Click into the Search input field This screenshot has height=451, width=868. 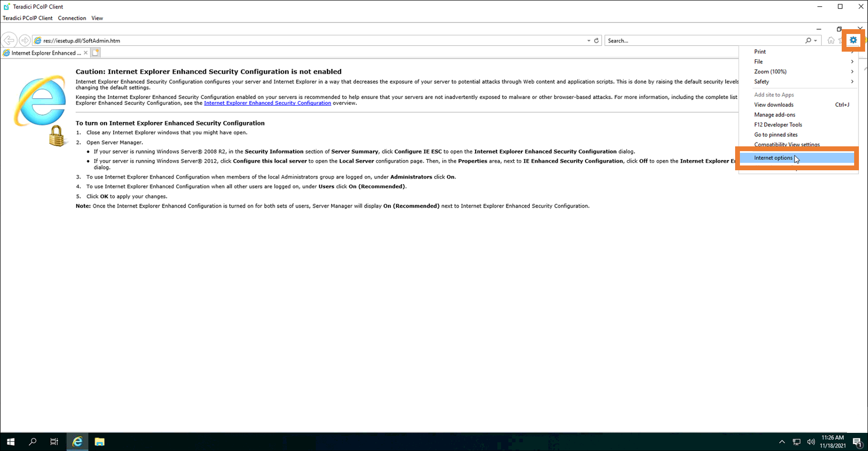point(703,41)
